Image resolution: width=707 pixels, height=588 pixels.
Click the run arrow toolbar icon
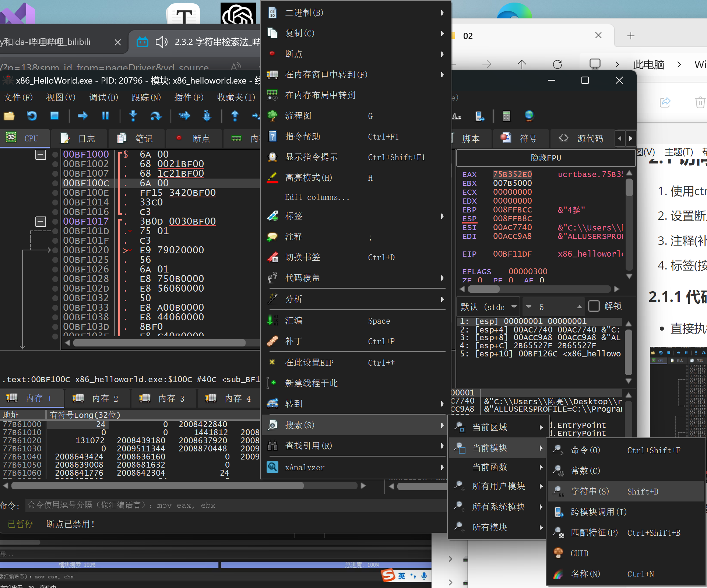coord(83,116)
